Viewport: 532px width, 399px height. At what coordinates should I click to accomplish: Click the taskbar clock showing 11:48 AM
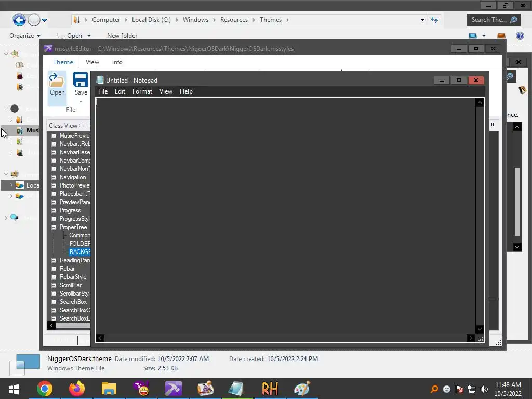(x=508, y=385)
